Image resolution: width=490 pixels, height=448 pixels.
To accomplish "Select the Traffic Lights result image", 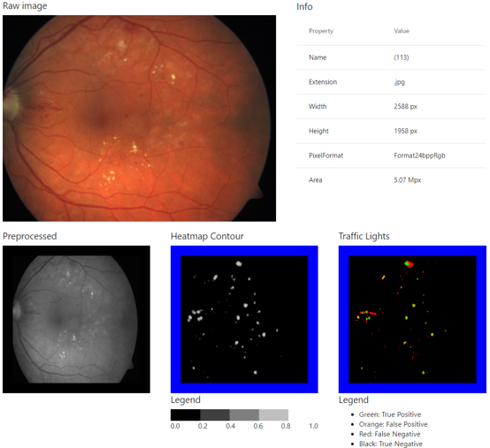I will [412, 319].
